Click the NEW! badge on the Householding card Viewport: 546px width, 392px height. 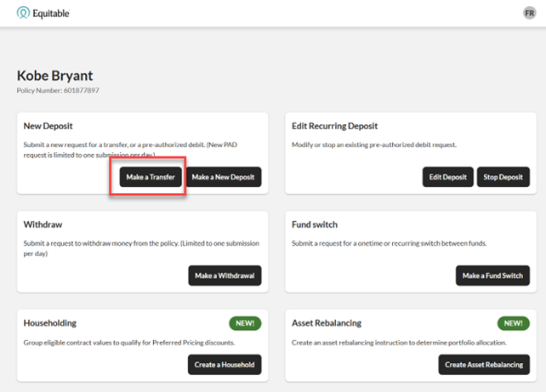(243, 323)
